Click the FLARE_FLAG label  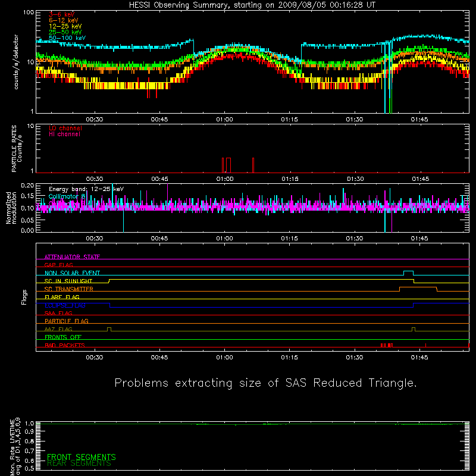pos(62,297)
